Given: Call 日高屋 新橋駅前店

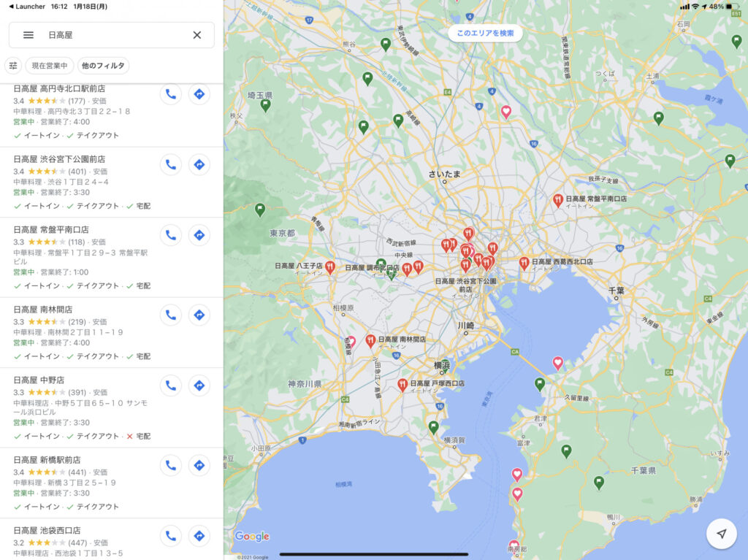Looking at the screenshot, I should point(171,465).
